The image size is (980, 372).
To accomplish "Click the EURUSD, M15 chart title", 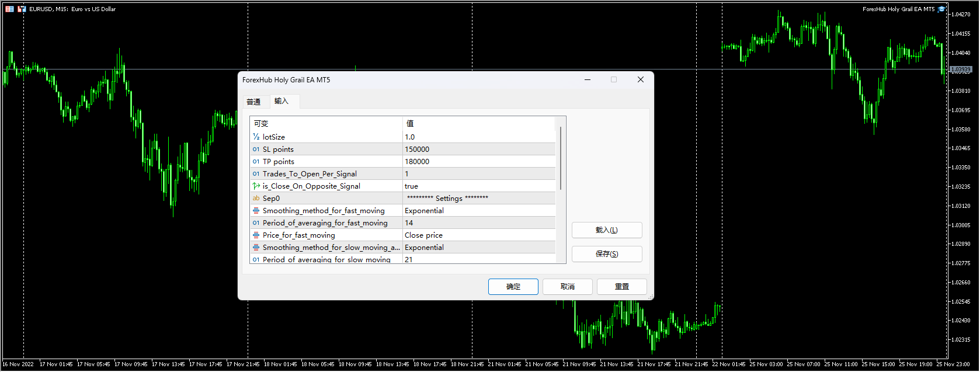I will 72,9.
